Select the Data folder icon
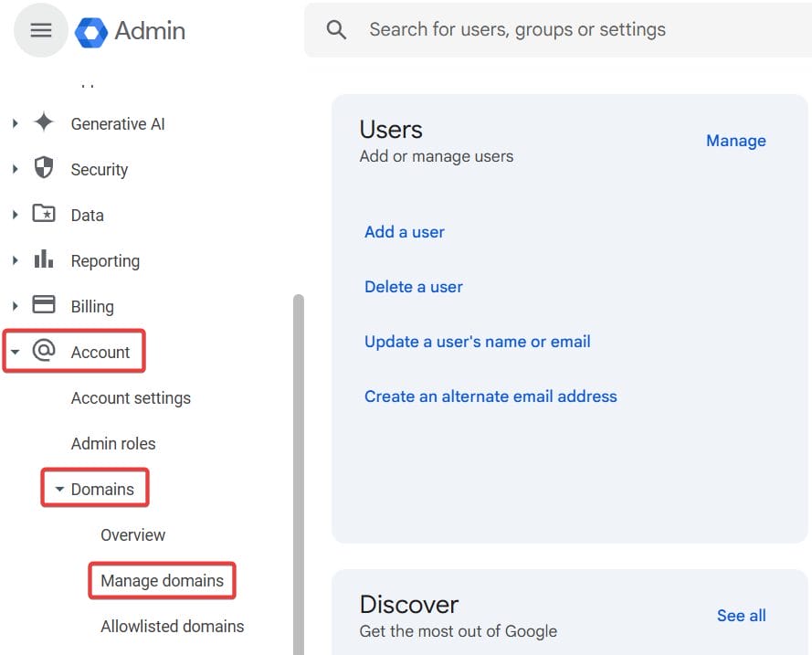This screenshot has height=655, width=812. click(44, 215)
